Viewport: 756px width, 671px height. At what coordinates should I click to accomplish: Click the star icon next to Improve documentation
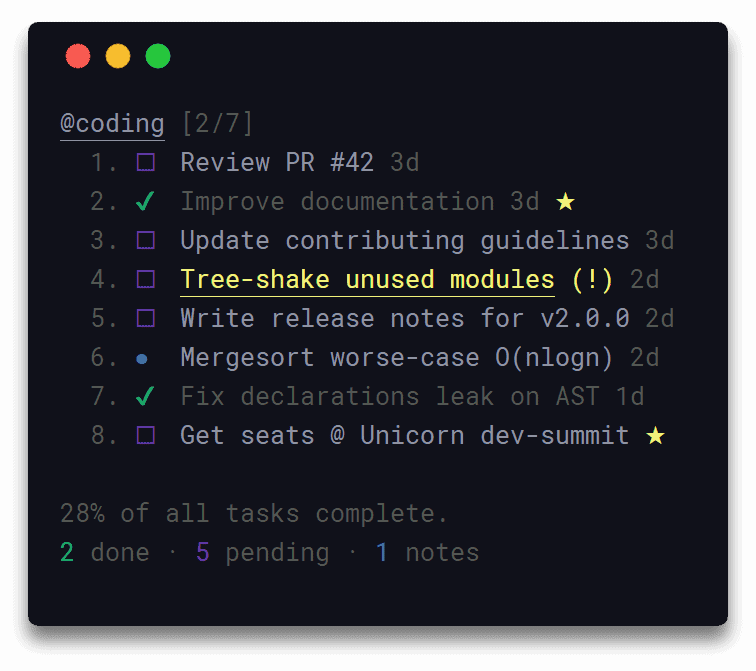(565, 201)
